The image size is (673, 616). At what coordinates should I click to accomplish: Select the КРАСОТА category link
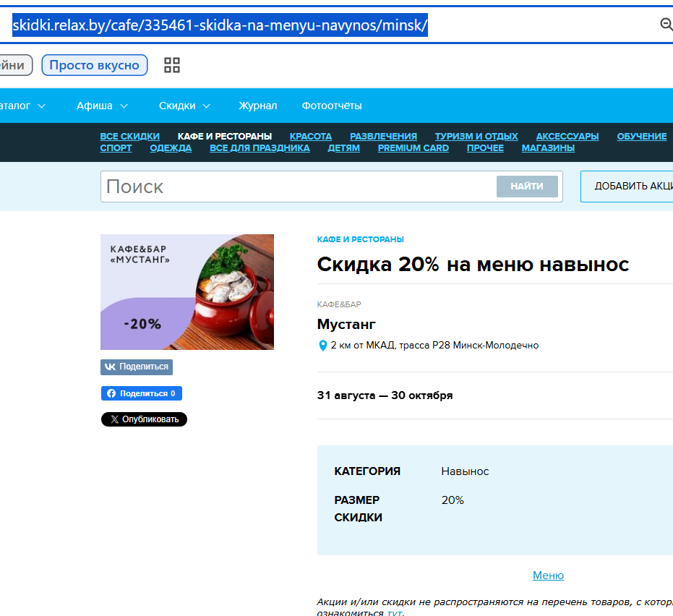tap(311, 137)
